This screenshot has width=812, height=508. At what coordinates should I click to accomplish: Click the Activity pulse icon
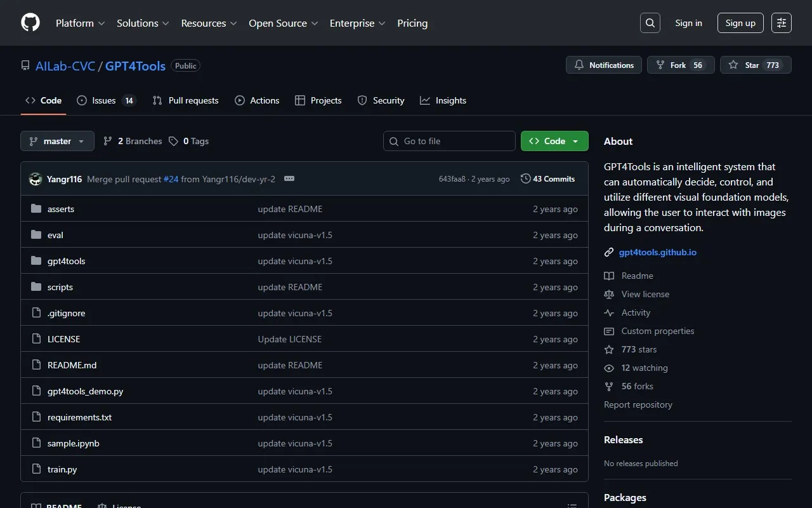pos(609,312)
